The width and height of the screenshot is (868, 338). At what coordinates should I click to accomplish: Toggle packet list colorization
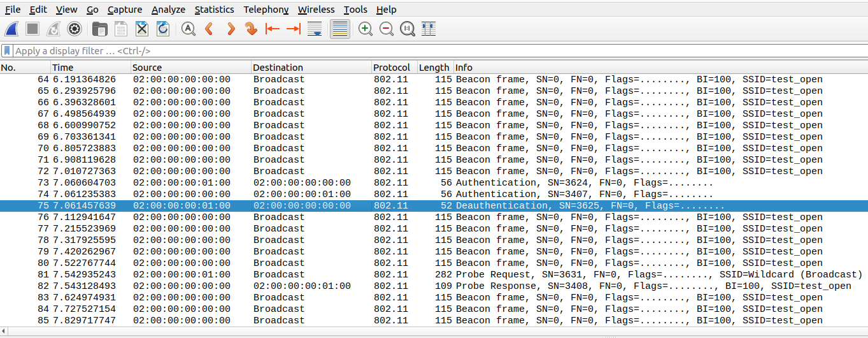(x=340, y=29)
